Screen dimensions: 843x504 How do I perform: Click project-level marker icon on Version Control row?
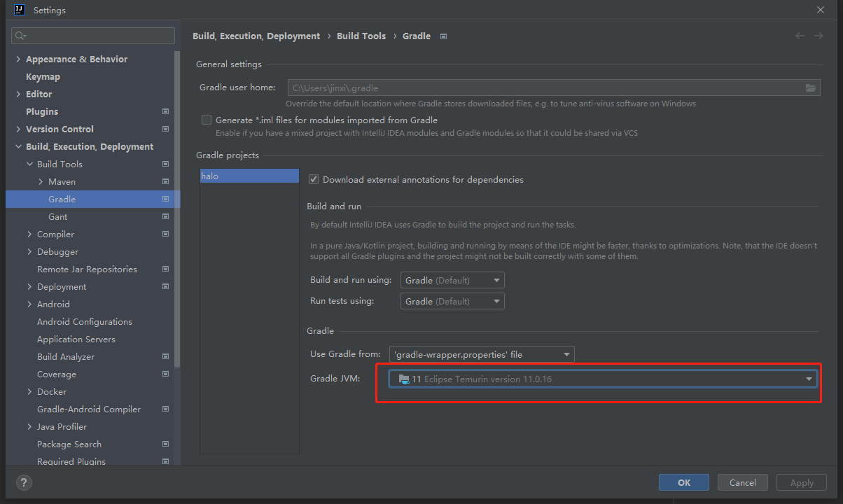pyautogui.click(x=165, y=129)
